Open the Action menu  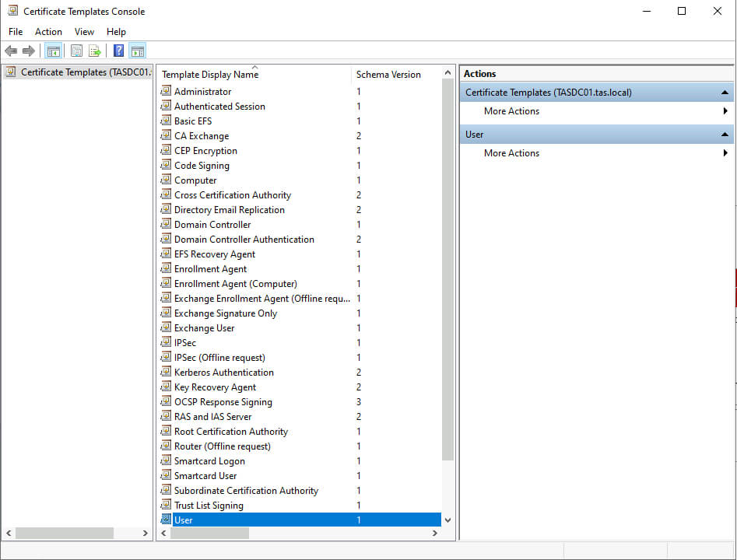pos(48,32)
